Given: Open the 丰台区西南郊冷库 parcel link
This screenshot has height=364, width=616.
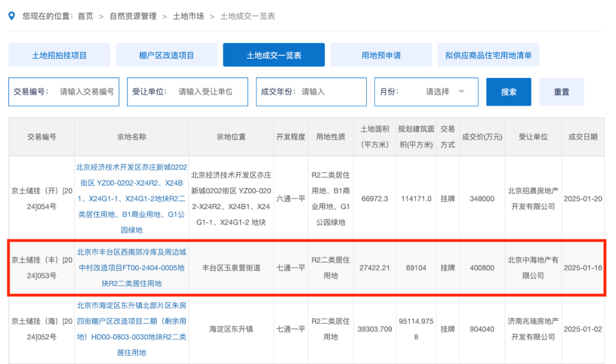Looking at the screenshot, I should [x=132, y=267].
